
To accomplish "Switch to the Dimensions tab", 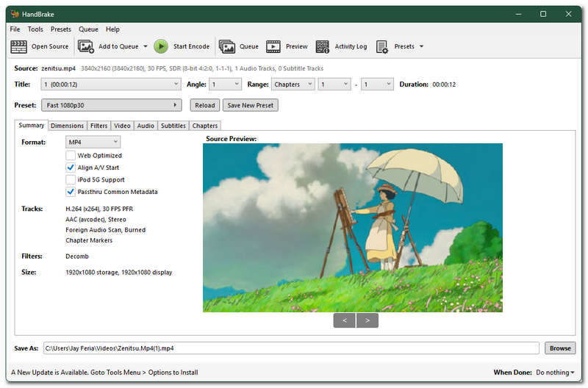I will (67, 126).
